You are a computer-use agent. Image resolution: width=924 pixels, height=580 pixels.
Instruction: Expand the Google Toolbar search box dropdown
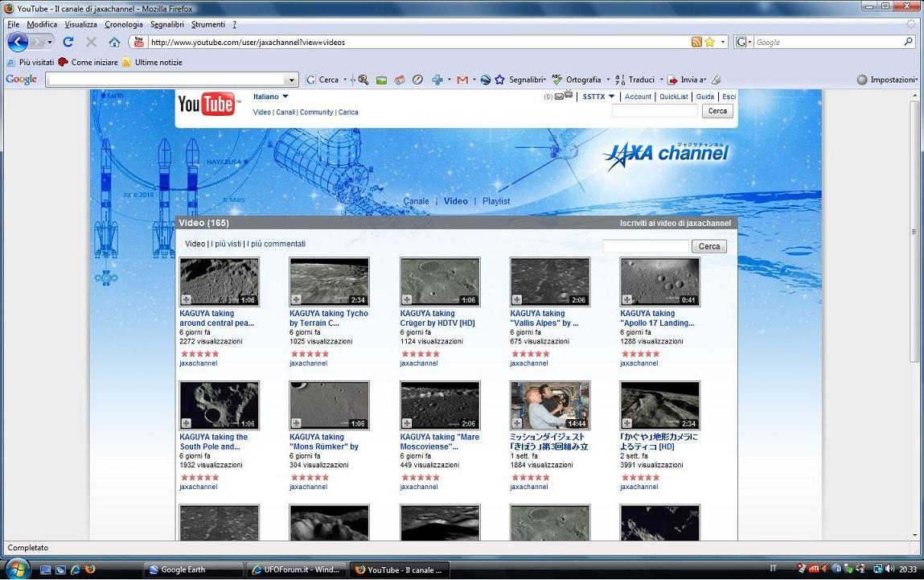pos(291,80)
